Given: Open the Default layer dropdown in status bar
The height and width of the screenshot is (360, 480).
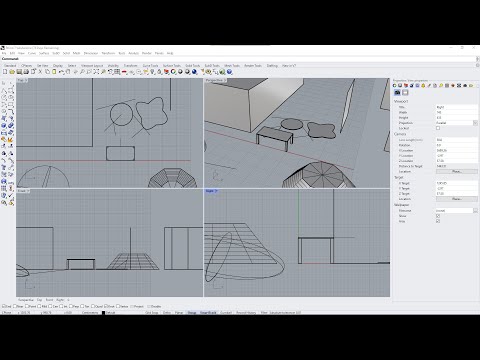Looking at the screenshot, I should point(110,313).
